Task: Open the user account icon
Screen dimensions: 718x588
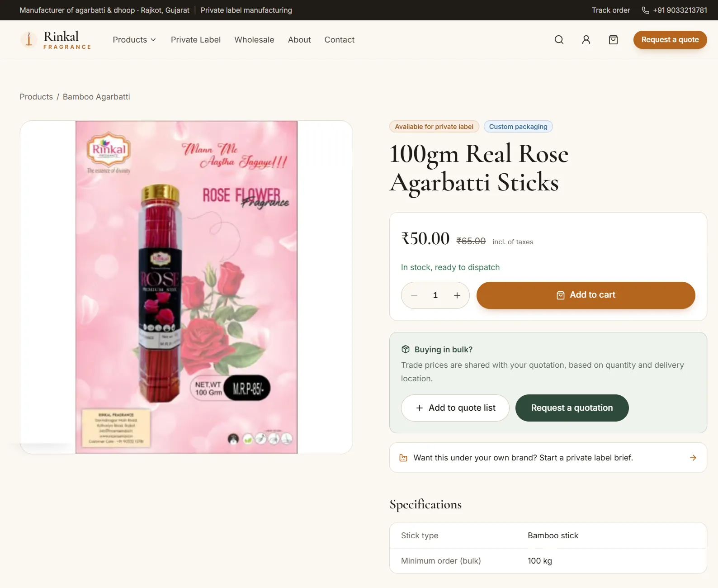Action: pos(586,40)
